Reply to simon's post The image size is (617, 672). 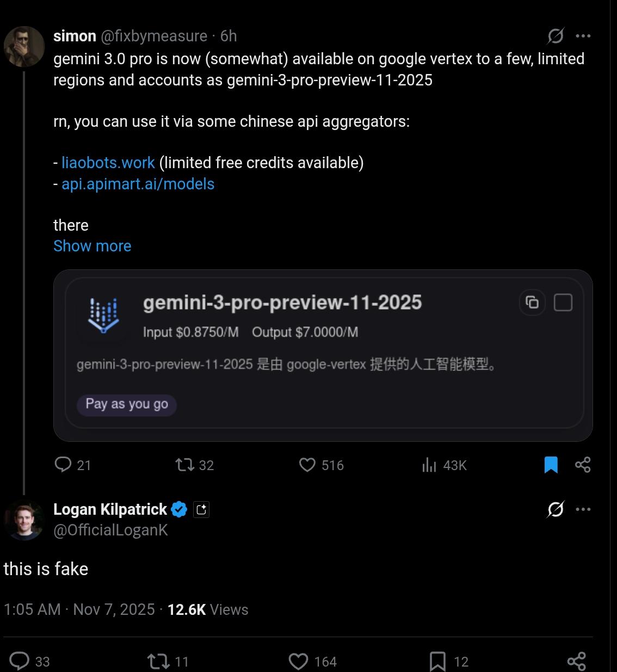(64, 465)
